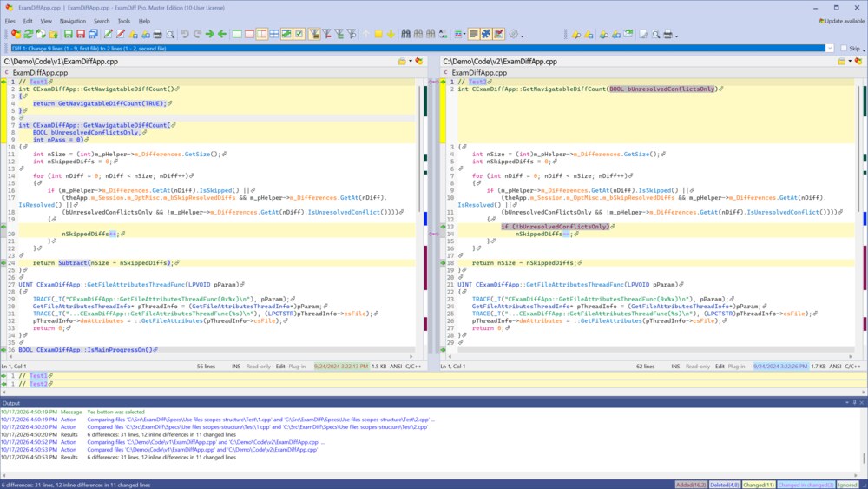Image resolution: width=868 pixels, height=489 pixels.
Task: Toggle the red checkmark options button
Action: [498, 35]
